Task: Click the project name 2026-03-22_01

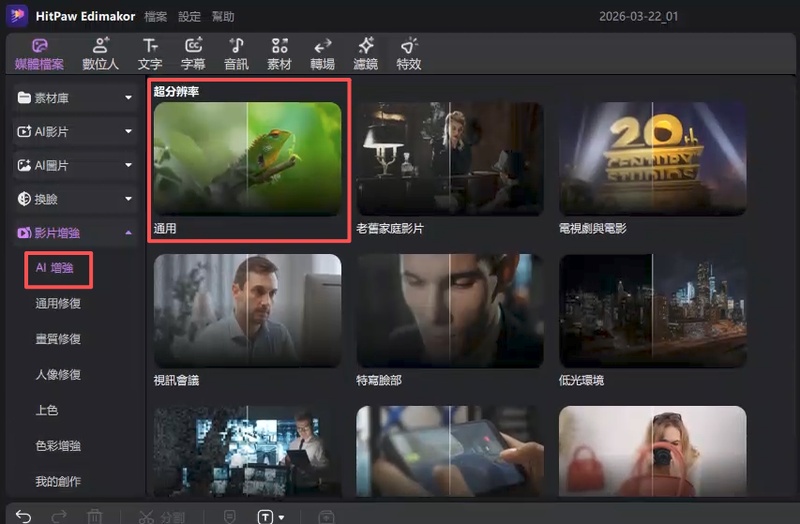Action: click(638, 16)
